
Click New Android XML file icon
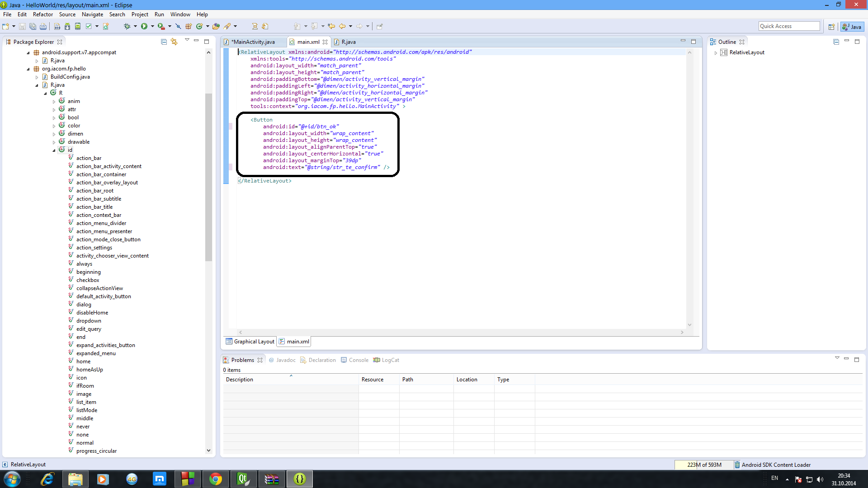106,26
